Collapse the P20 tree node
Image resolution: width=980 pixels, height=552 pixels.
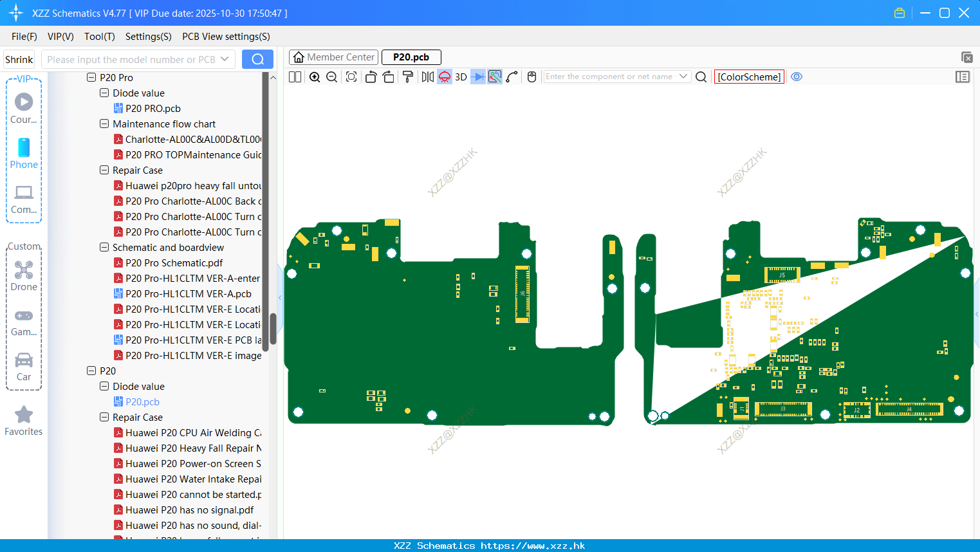91,371
